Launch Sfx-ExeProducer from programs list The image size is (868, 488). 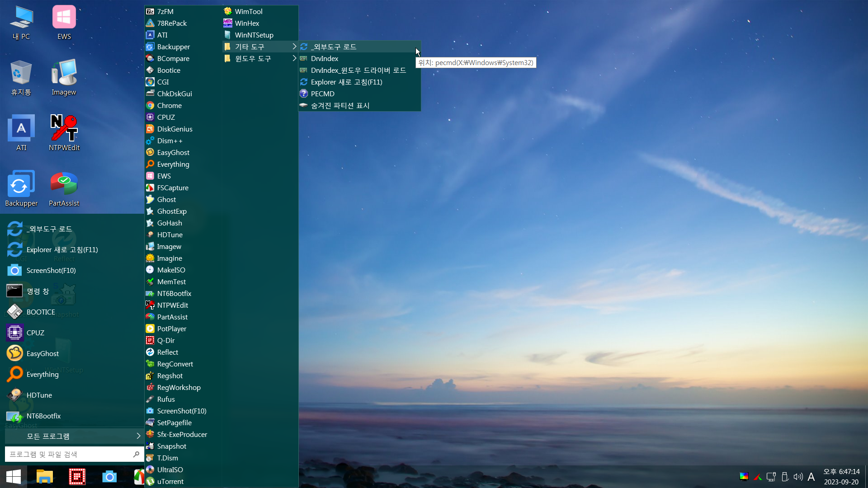pos(183,434)
